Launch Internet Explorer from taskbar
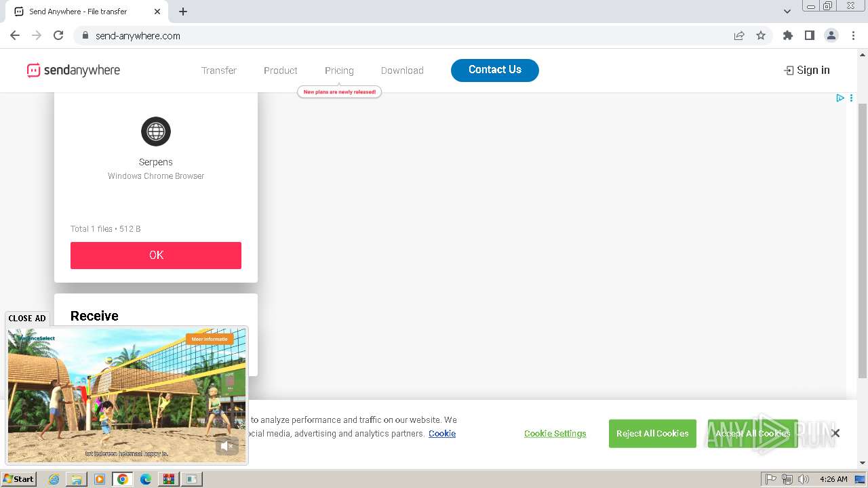868x488 pixels. tap(54, 479)
